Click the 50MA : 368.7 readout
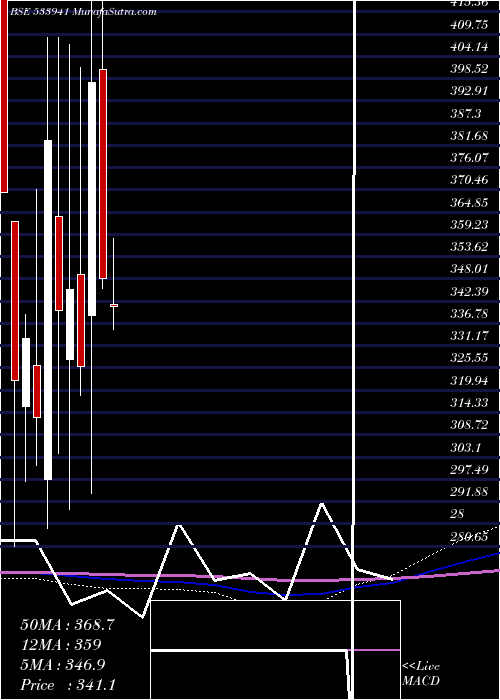500x700 pixels. click(x=68, y=625)
